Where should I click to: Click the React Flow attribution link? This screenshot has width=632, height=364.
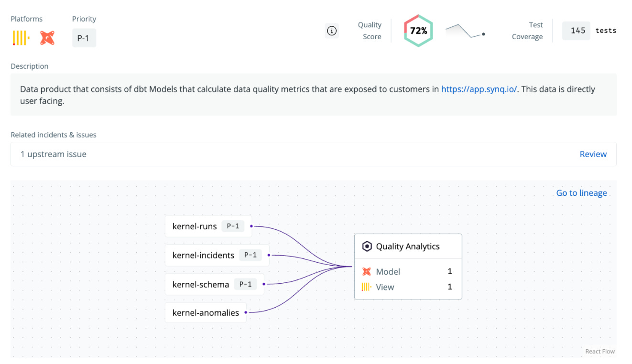600,352
